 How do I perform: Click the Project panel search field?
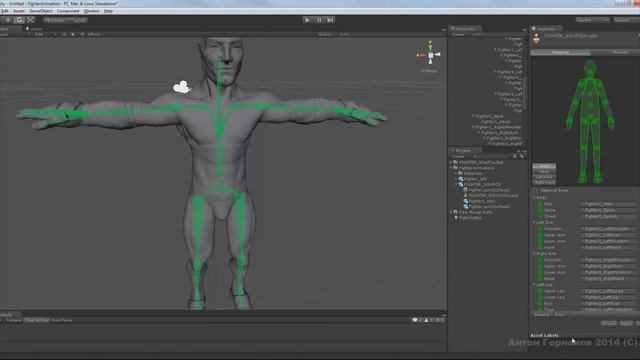[x=491, y=156]
